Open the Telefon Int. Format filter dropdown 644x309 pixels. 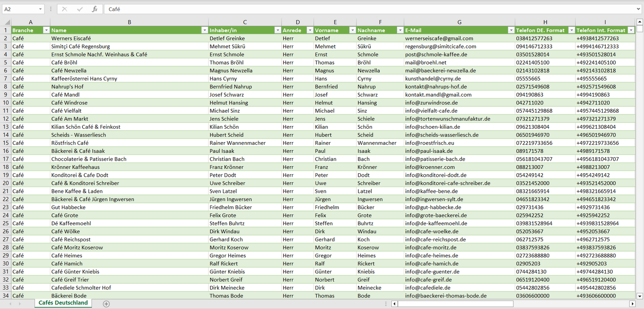click(631, 30)
